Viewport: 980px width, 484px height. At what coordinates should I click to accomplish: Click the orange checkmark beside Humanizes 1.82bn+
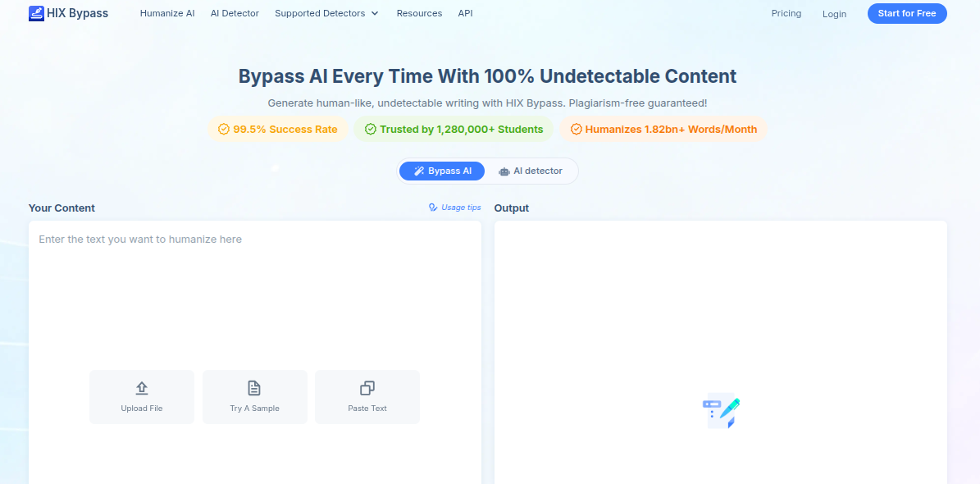click(577, 130)
